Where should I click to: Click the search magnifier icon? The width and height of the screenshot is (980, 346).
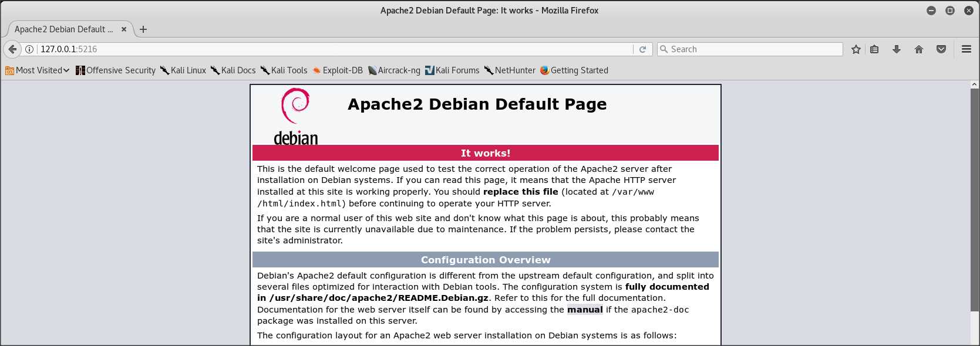tap(664, 49)
